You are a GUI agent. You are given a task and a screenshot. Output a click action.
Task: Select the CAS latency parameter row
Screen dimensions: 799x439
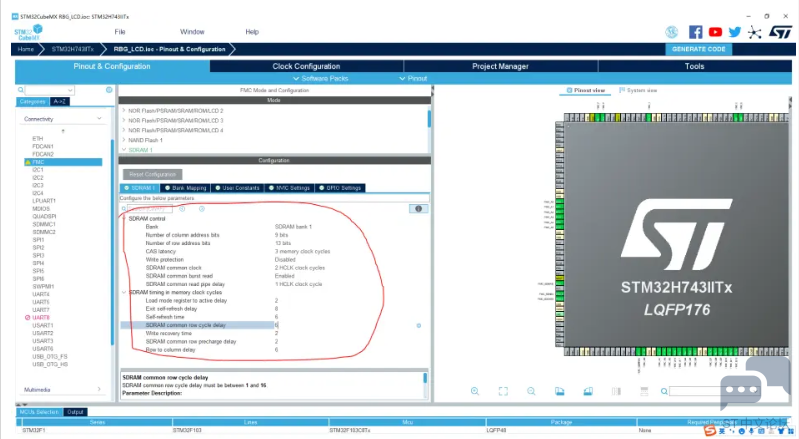pyautogui.click(x=274, y=252)
